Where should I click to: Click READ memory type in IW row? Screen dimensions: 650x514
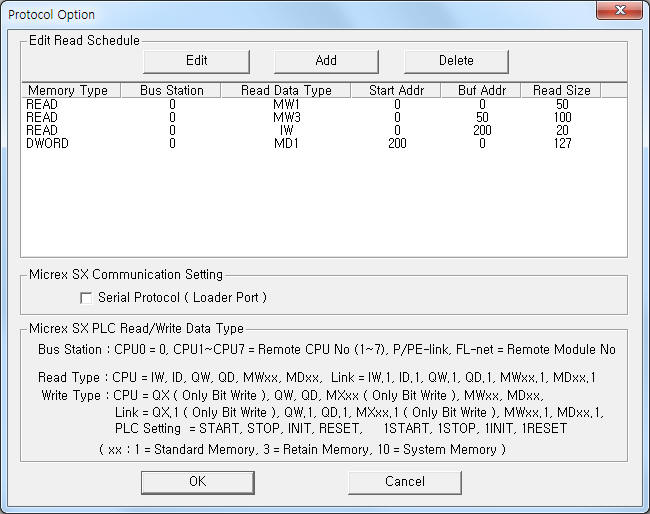(42, 131)
